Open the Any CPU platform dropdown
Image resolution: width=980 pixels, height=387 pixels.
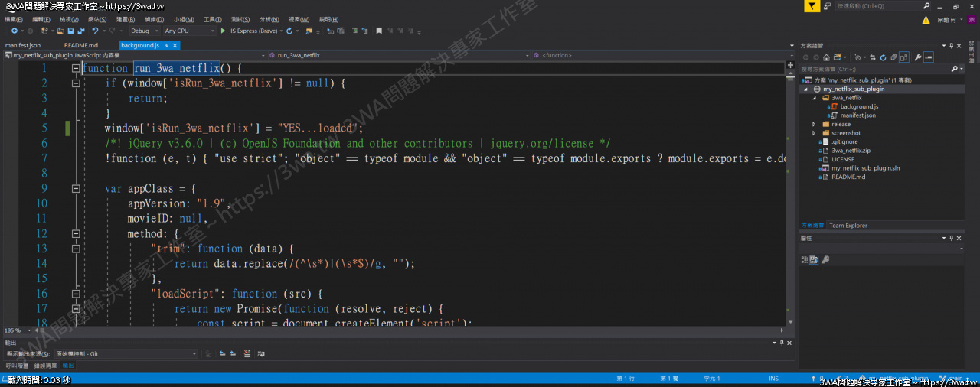[189, 31]
